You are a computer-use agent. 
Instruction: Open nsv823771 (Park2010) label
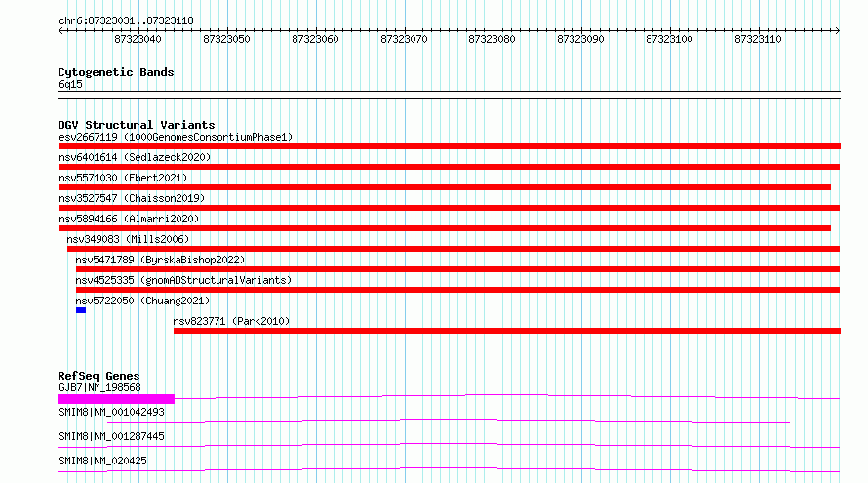click(231, 321)
